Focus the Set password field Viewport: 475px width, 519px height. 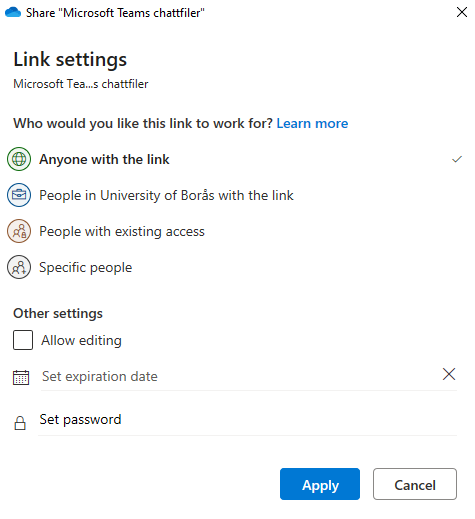click(247, 420)
